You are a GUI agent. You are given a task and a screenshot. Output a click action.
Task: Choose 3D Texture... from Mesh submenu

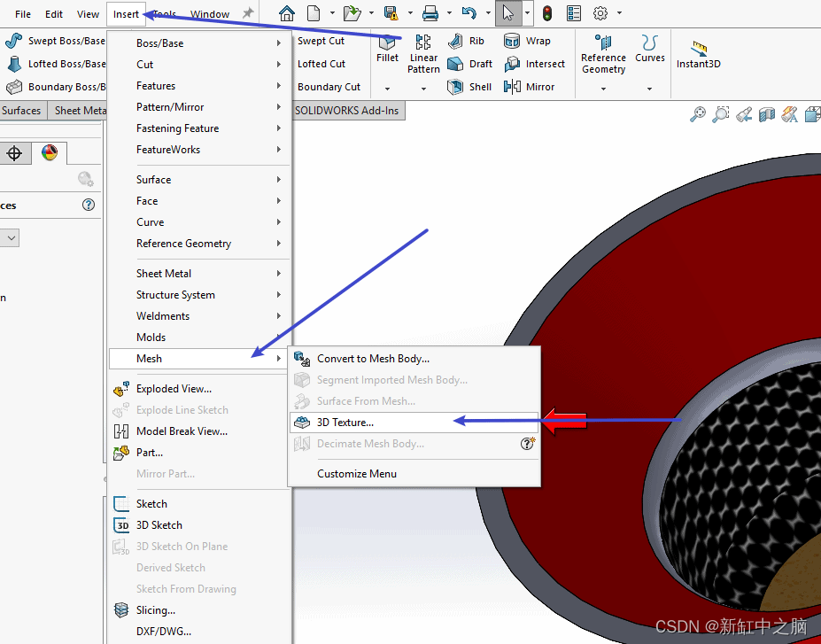tap(414, 423)
